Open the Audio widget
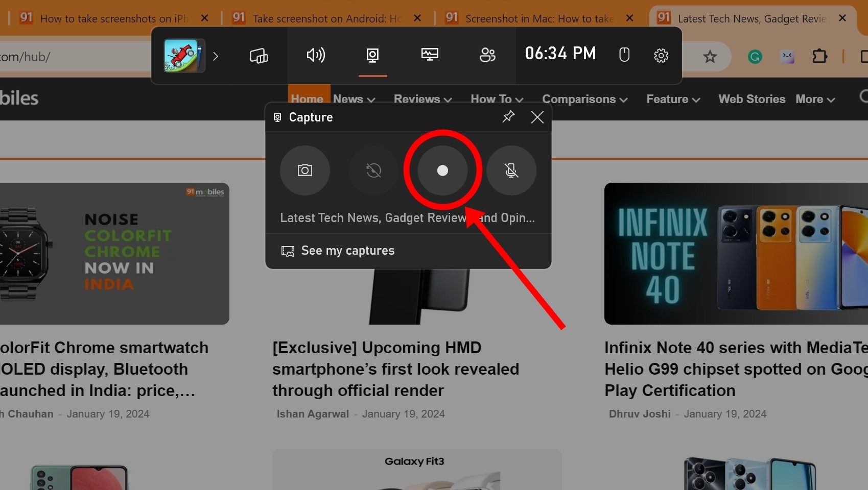The width and height of the screenshot is (868, 490). pos(316,55)
